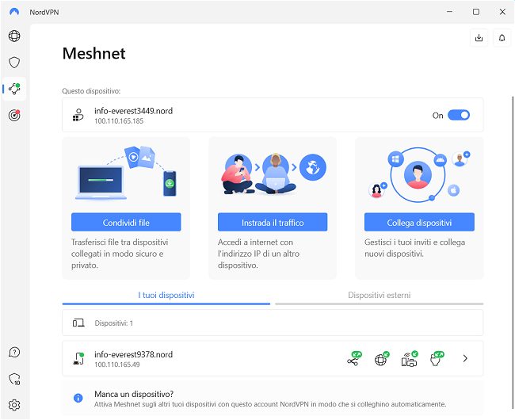Minimize the NordVPN window
Image resolution: width=515 pixels, height=420 pixels.
pyautogui.click(x=450, y=12)
